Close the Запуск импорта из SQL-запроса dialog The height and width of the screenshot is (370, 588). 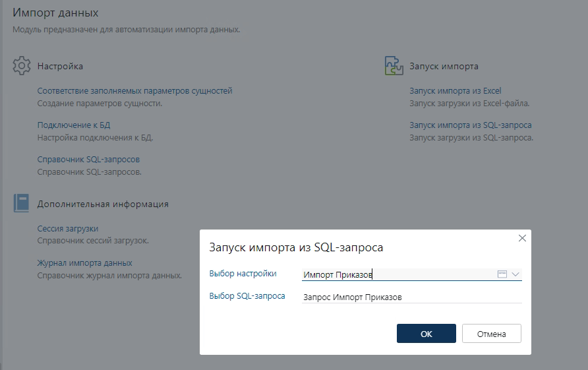coord(522,238)
